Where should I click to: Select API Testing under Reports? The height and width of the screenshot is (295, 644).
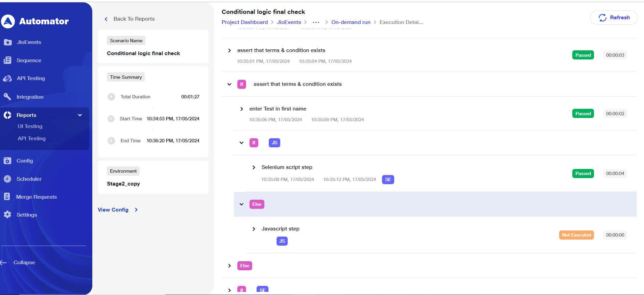pyautogui.click(x=31, y=139)
